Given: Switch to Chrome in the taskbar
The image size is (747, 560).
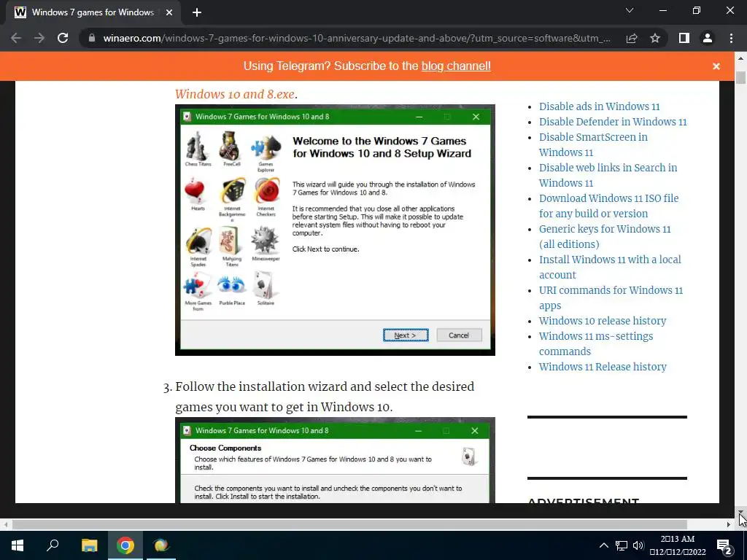Looking at the screenshot, I should 125,545.
